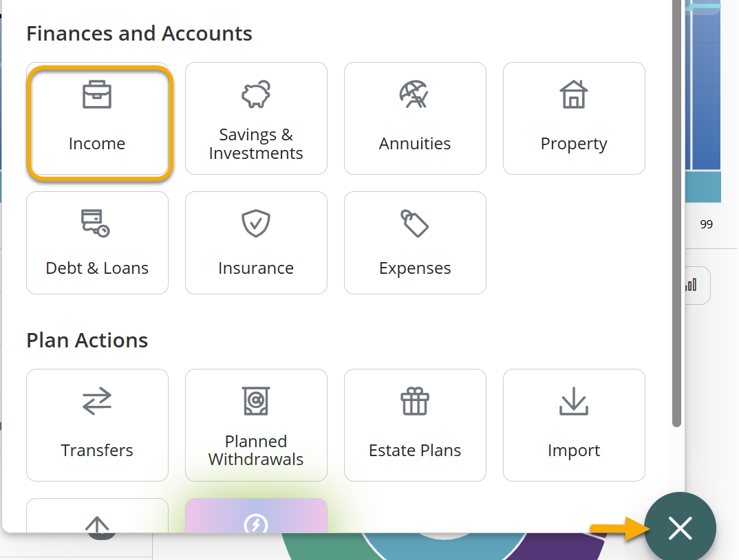This screenshot has width=739, height=560.
Task: Click the teal bar segment above 99
Action: 706,186
